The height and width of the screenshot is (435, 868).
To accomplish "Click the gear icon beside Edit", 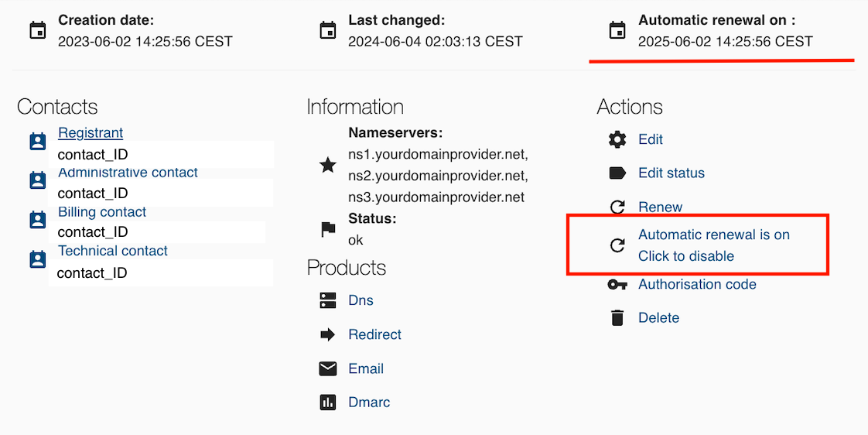I will point(617,139).
